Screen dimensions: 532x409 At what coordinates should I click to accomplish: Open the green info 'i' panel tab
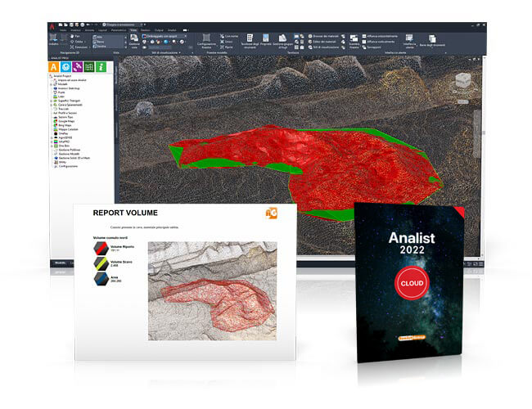(101, 66)
